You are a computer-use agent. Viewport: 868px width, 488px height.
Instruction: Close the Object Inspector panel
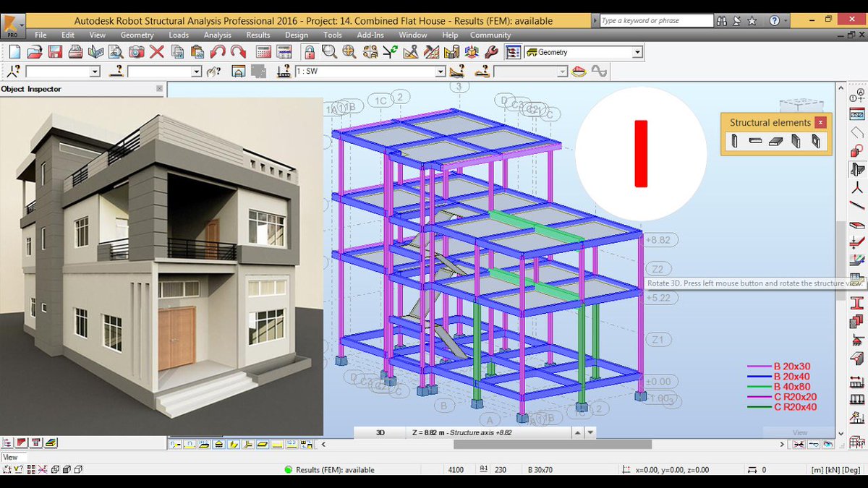tap(159, 89)
